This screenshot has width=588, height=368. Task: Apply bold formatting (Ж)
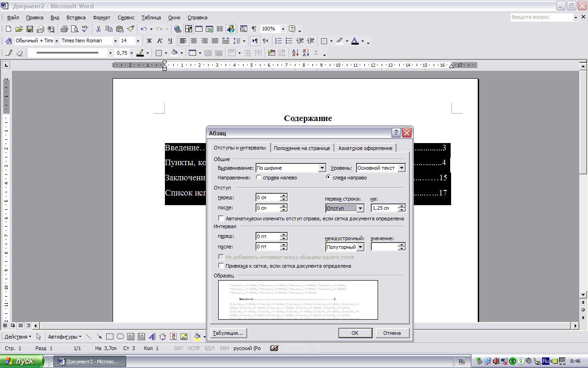(x=149, y=40)
